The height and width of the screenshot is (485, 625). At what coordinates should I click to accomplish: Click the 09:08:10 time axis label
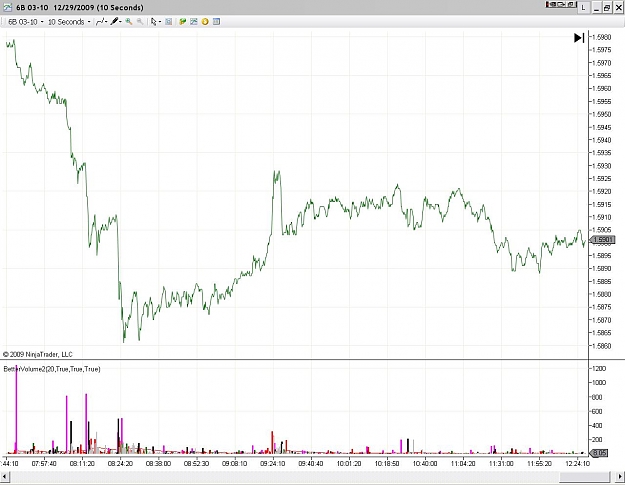click(x=234, y=463)
